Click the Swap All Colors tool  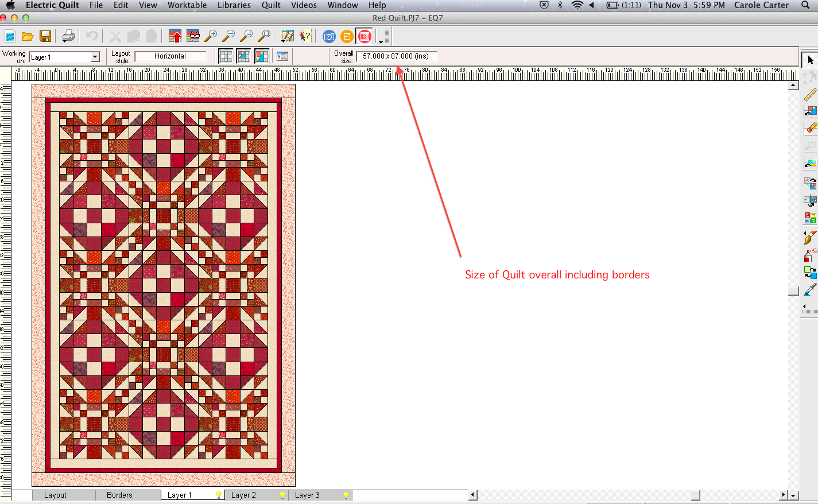[x=809, y=272]
